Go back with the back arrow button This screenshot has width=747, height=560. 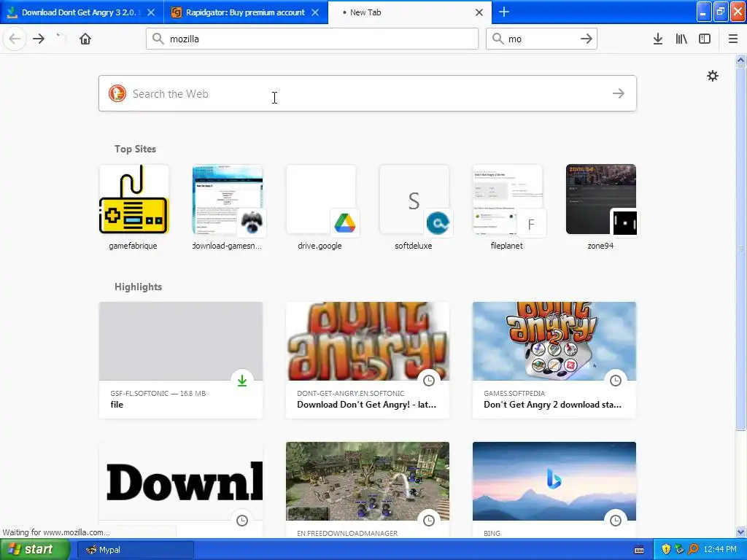click(x=15, y=39)
